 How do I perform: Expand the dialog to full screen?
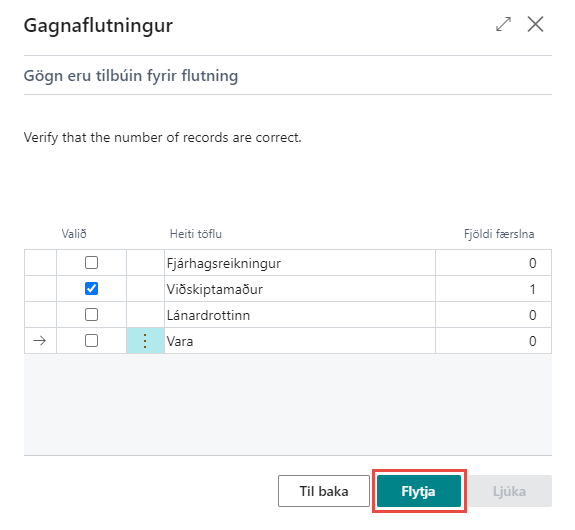coord(503,24)
